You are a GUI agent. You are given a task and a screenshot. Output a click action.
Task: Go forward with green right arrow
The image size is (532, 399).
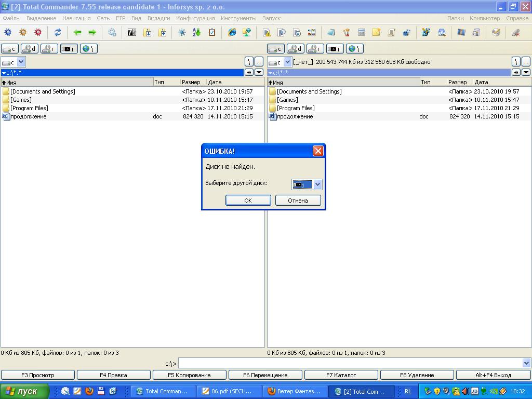pos(92,33)
